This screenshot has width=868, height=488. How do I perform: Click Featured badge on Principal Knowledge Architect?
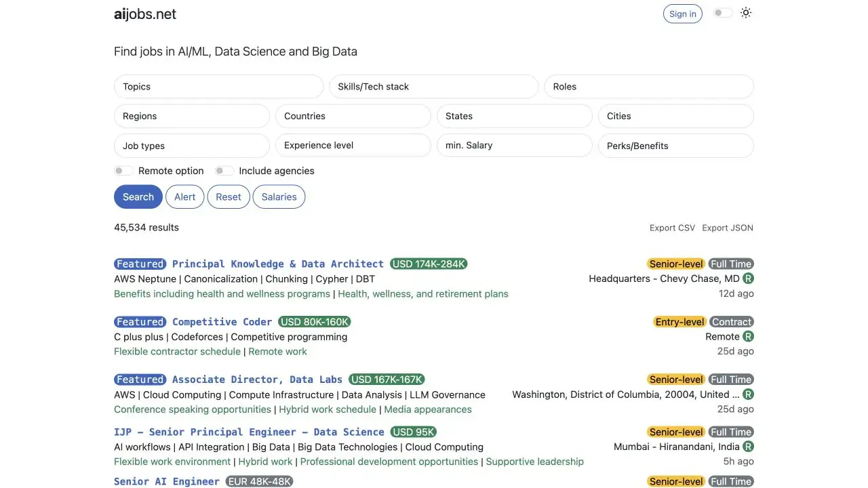[140, 264]
